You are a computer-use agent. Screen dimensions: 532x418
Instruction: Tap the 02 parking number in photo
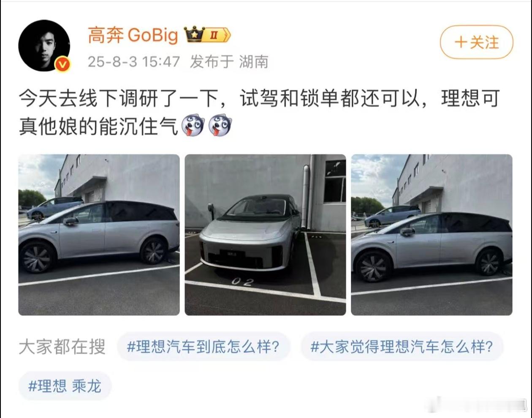(x=242, y=282)
